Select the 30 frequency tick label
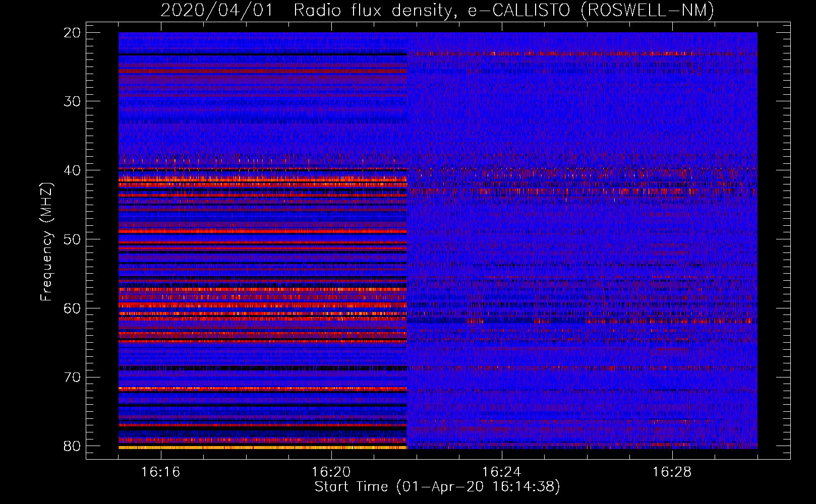Image resolution: width=816 pixels, height=504 pixels. click(72, 101)
